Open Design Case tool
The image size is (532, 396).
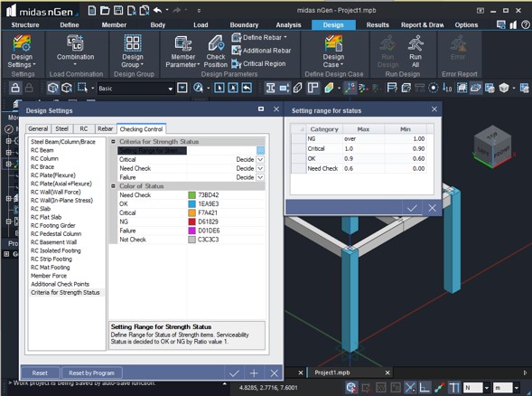(x=333, y=52)
